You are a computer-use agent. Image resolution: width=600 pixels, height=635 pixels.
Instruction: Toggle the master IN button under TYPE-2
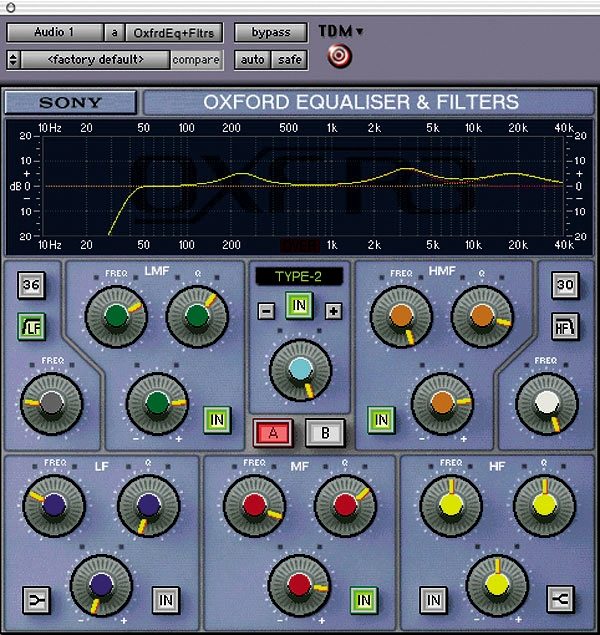[299, 305]
